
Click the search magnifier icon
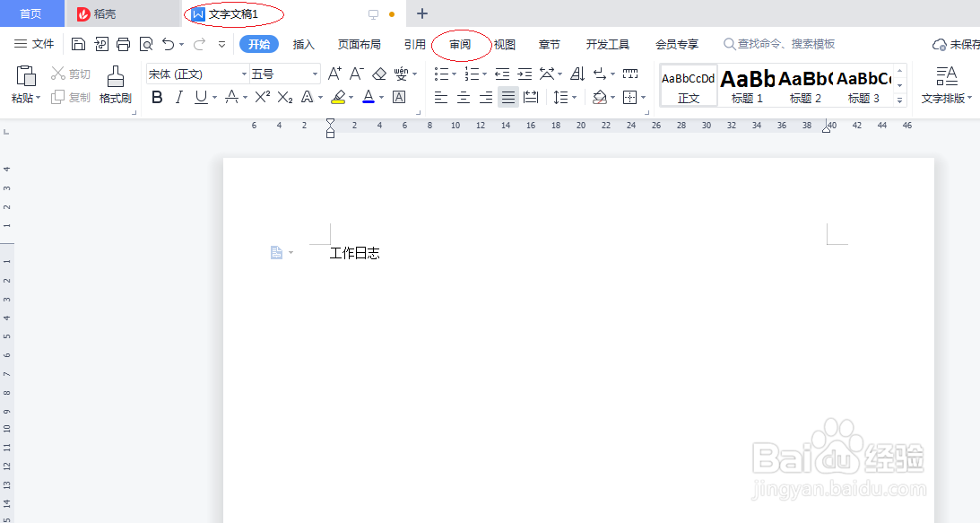[729, 44]
